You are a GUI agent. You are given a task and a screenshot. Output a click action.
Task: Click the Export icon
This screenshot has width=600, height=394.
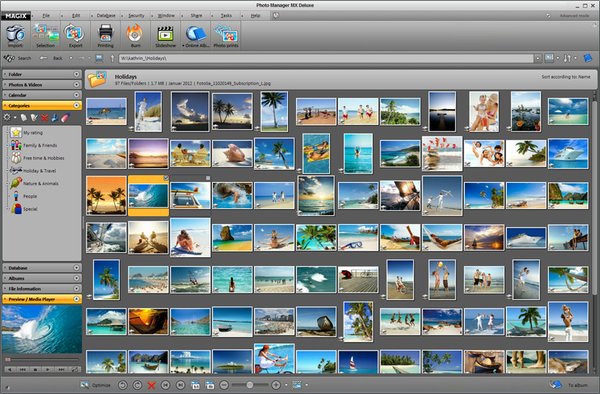click(x=75, y=34)
